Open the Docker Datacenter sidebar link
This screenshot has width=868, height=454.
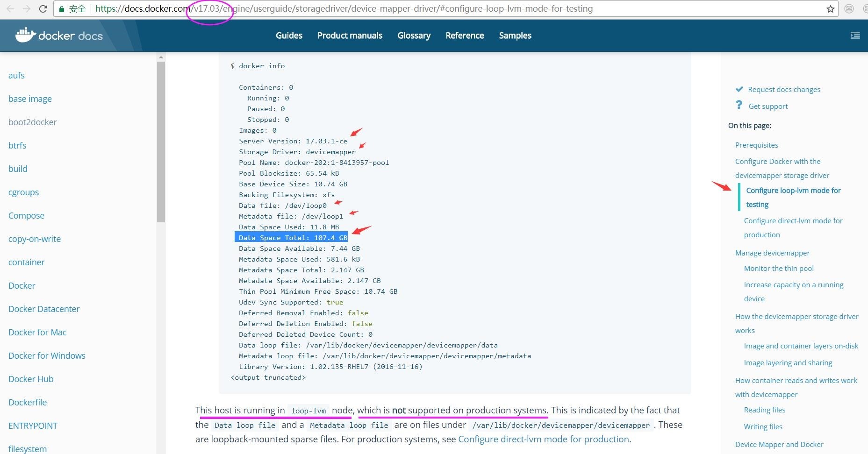coord(44,309)
